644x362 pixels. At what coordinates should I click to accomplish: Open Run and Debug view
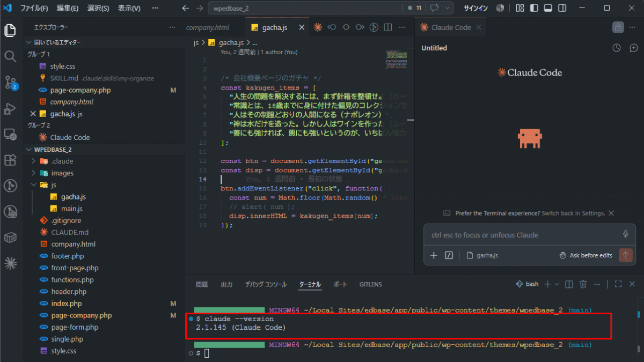[x=10, y=109]
